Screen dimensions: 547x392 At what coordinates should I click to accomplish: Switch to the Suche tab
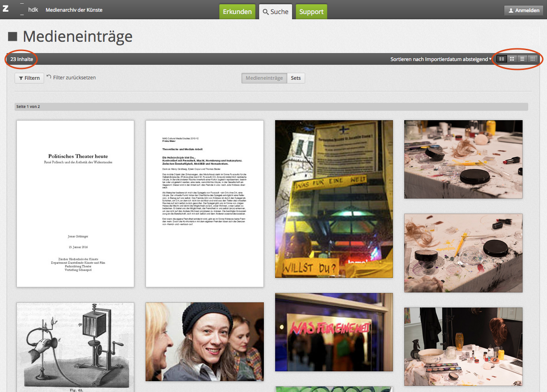pos(276,12)
